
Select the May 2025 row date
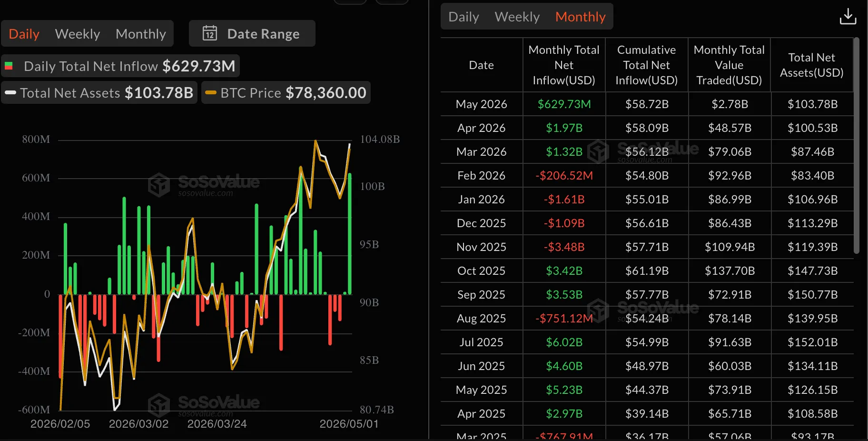click(x=481, y=390)
